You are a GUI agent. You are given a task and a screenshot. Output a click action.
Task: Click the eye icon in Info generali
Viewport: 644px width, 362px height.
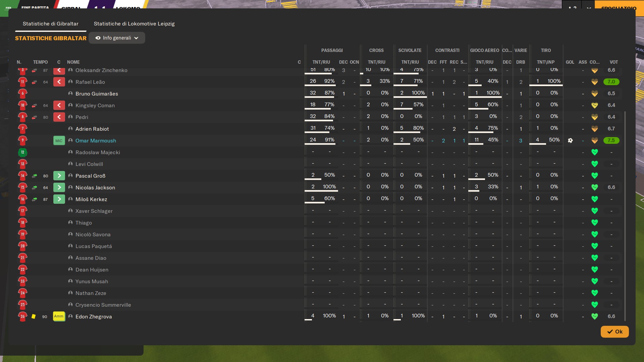tap(98, 38)
